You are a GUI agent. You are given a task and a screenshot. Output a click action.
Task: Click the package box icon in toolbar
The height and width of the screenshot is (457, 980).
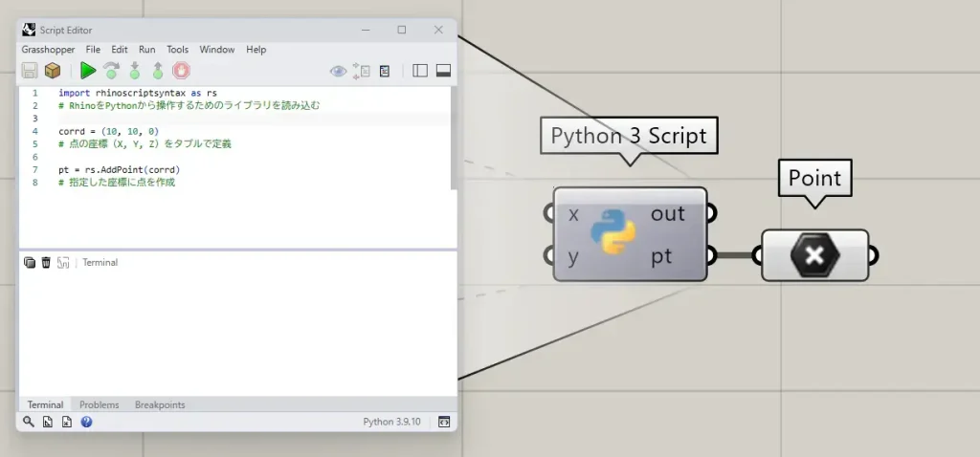53,70
